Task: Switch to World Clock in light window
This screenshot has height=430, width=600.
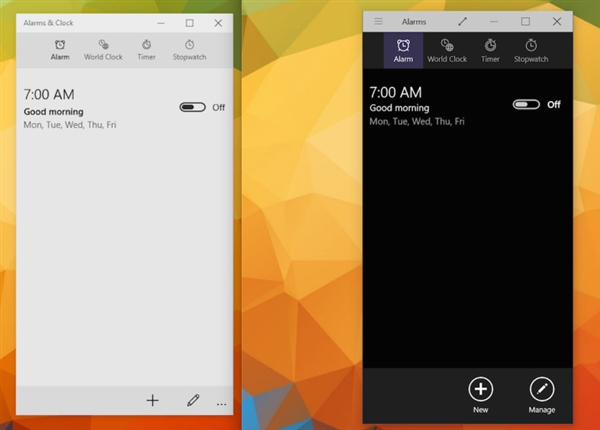Action: (x=103, y=49)
